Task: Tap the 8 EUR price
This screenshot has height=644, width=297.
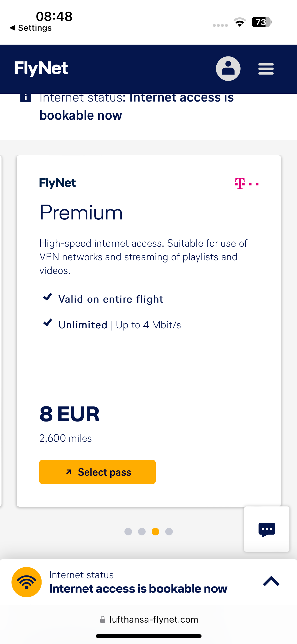Action: pyautogui.click(x=70, y=414)
